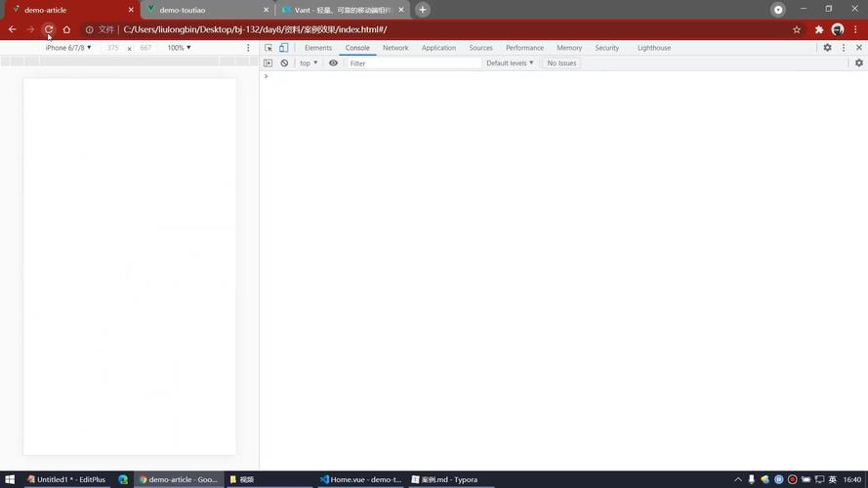868x488 pixels.
Task: Click the No Issues button
Action: pos(561,63)
